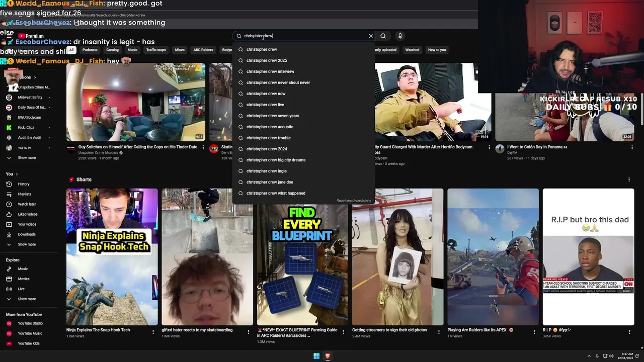
Task: Choose suggestion 'christopher drew what happened'
Action: point(303,193)
